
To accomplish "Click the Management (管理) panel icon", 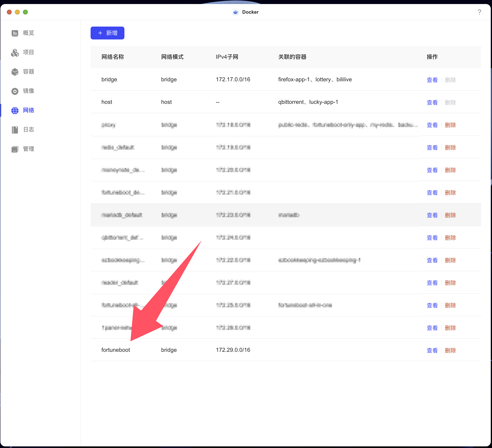I will tap(15, 149).
